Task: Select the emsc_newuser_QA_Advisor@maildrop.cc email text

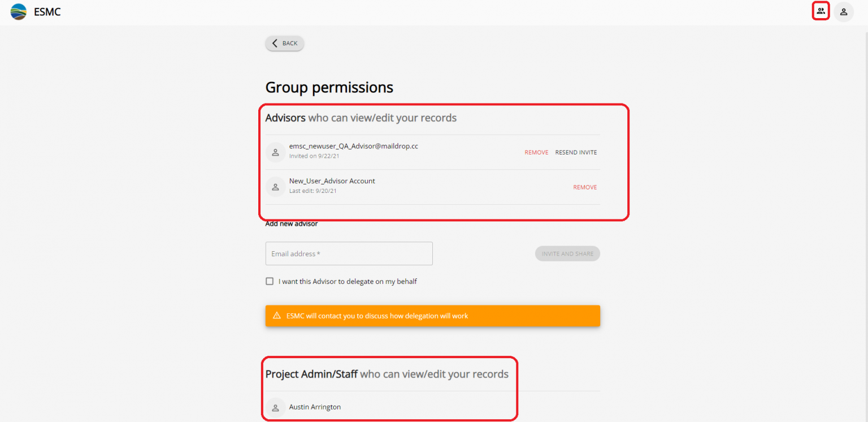Action: click(x=353, y=147)
